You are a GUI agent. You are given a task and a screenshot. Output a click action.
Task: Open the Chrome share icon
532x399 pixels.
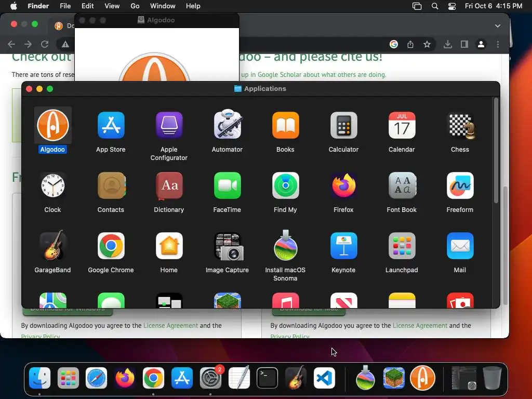tap(410, 44)
